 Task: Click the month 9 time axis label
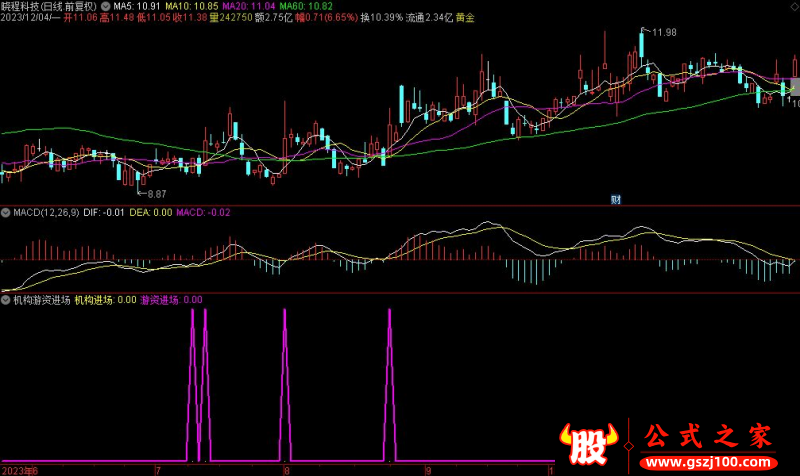(429, 470)
